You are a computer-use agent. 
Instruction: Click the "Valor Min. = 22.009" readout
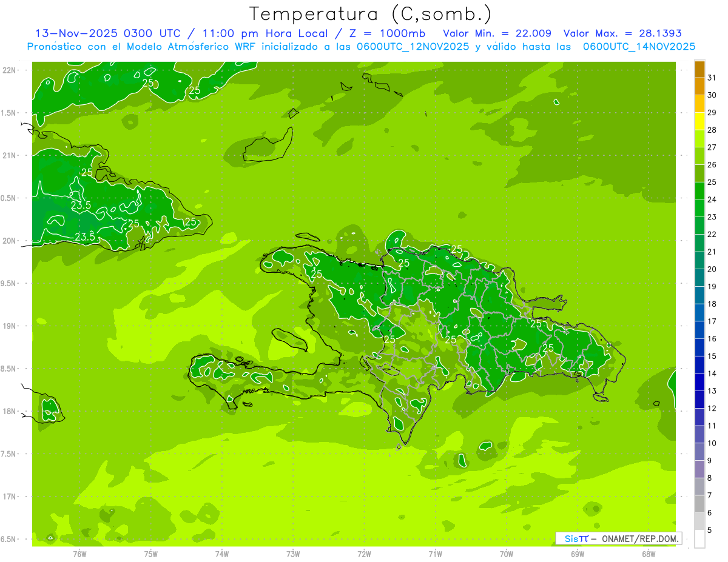click(x=497, y=33)
